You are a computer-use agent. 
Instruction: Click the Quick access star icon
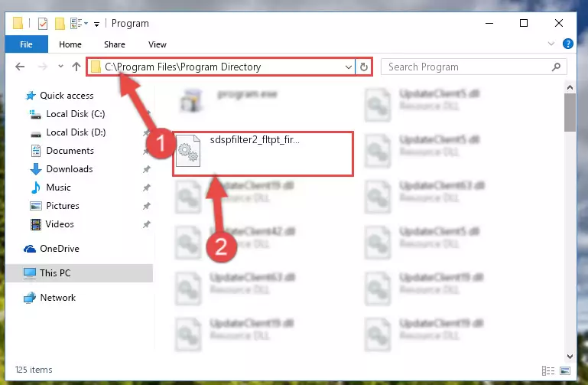pos(31,96)
